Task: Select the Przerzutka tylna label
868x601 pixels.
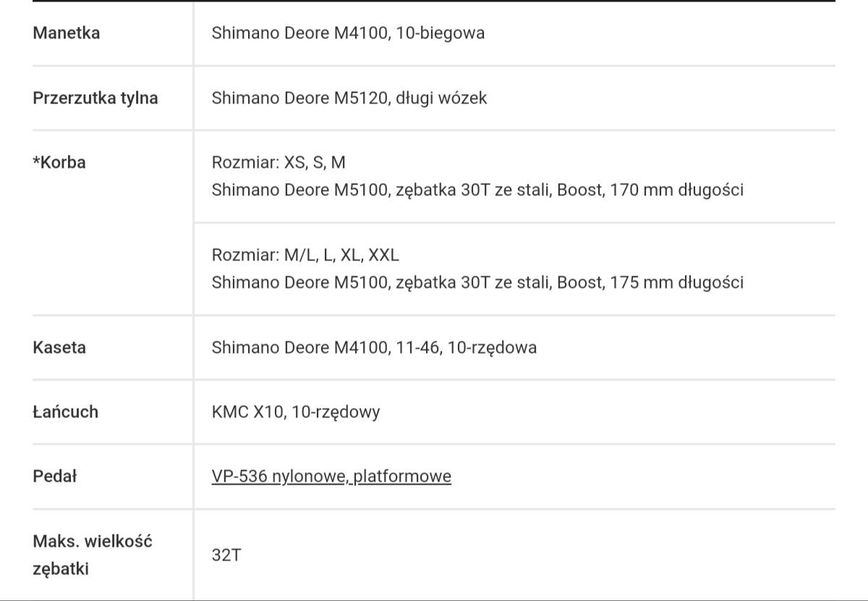Action: pos(95,98)
